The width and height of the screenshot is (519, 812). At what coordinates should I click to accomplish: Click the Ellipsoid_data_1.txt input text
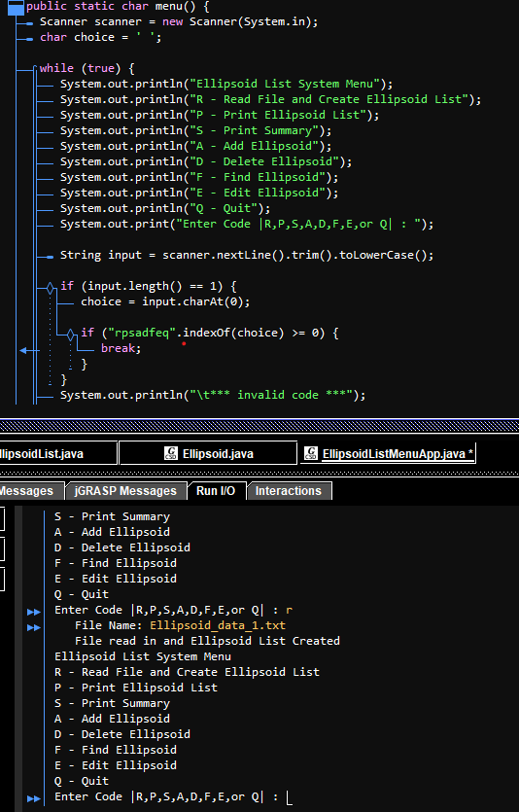[x=218, y=625]
